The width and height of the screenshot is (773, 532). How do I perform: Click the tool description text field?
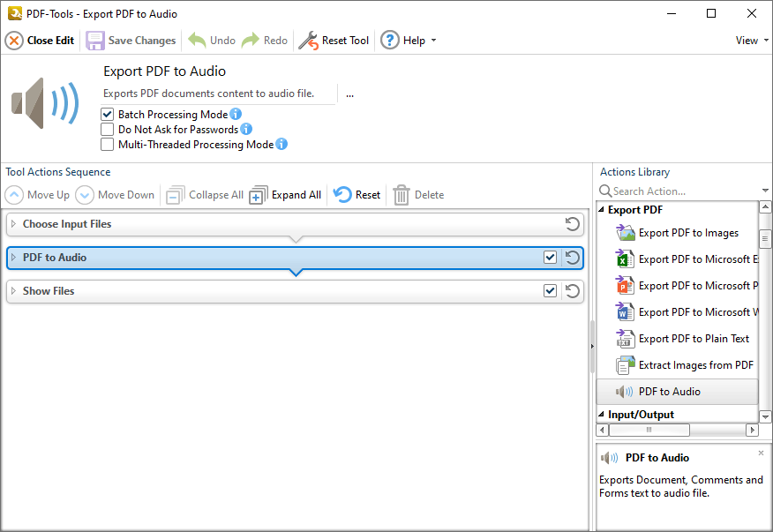[220, 94]
